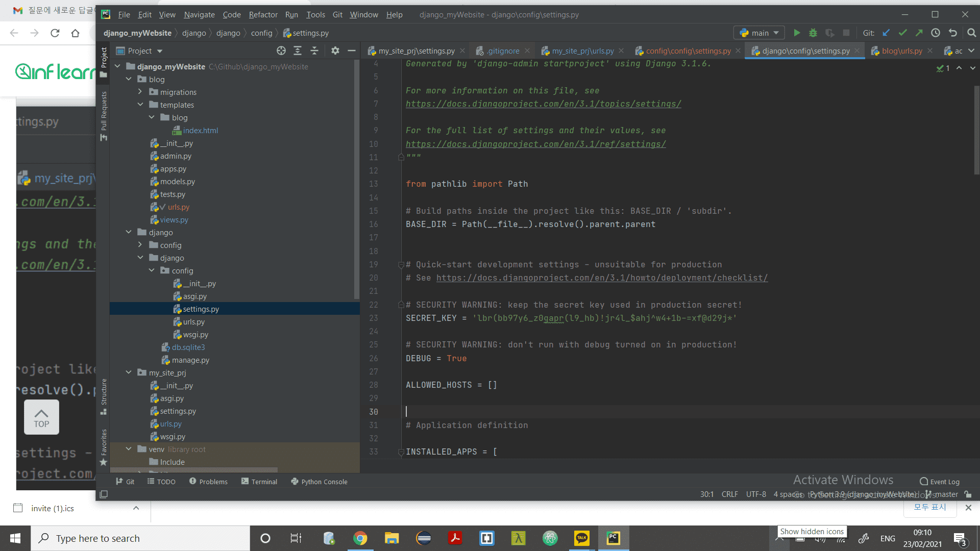Screen dimensions: 980x551
Task: Rollback changes with undo arrow icon
Action: [x=953, y=33]
